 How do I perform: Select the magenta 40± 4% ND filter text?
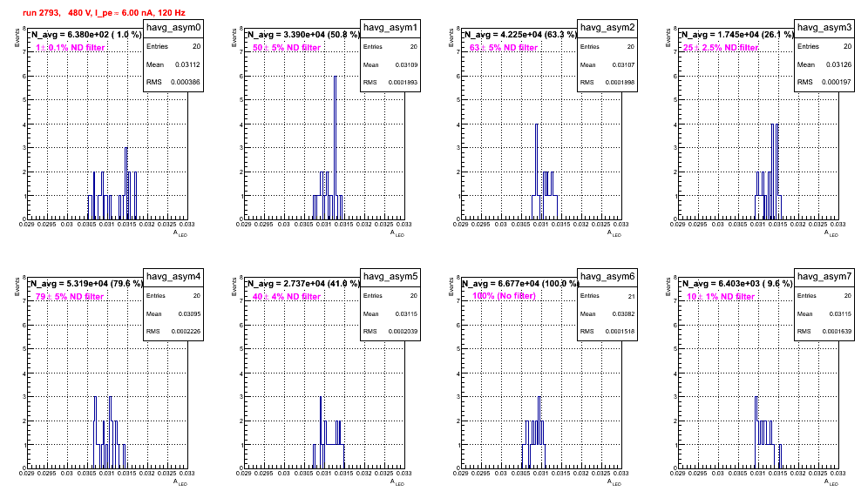click(x=287, y=297)
